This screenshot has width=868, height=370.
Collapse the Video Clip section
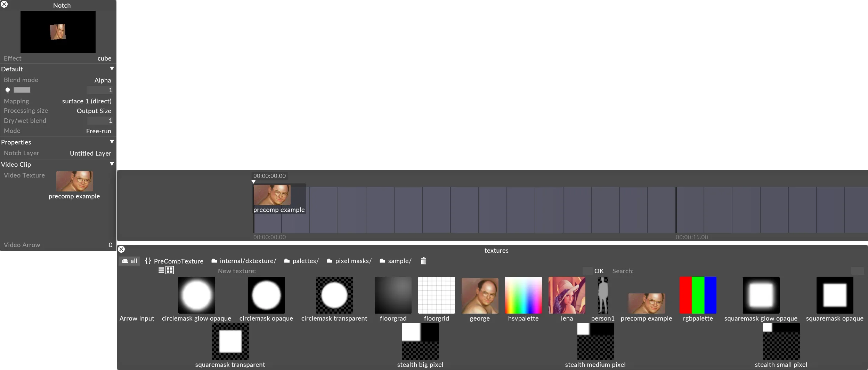point(112,164)
